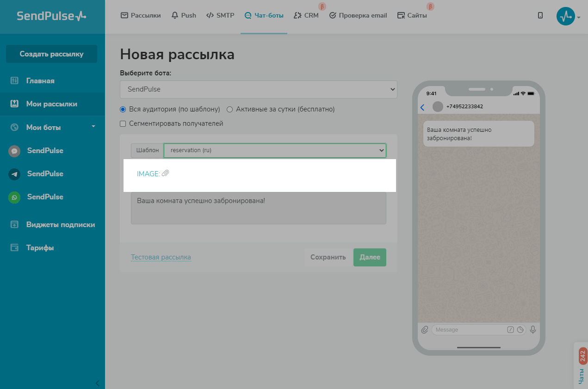The image size is (588, 389).
Task: Open the Чаты 242 side widget
Action: (x=581, y=365)
